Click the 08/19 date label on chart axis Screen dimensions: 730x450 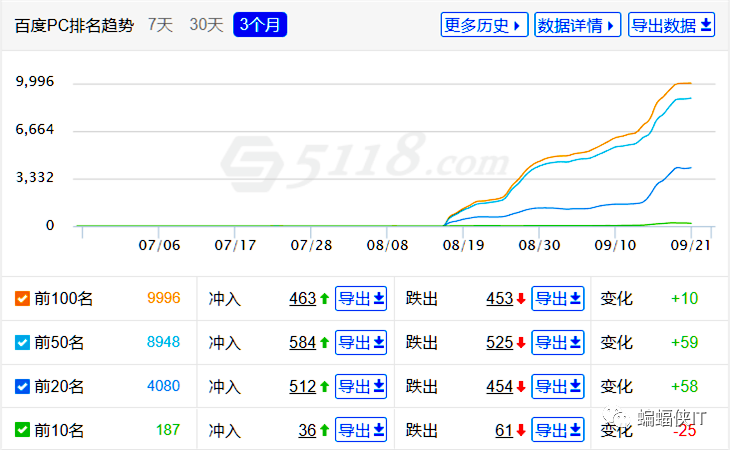point(463,245)
